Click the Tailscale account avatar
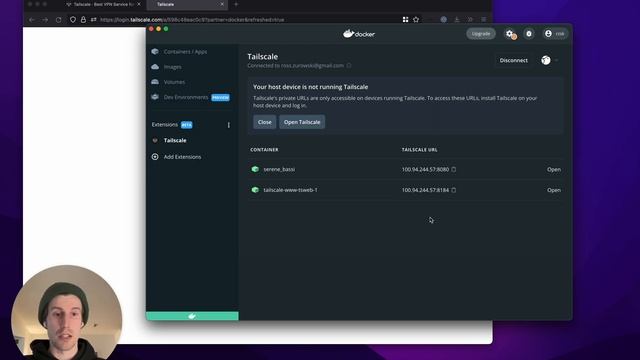Image resolution: width=640 pixels, height=360 pixels. click(x=546, y=60)
